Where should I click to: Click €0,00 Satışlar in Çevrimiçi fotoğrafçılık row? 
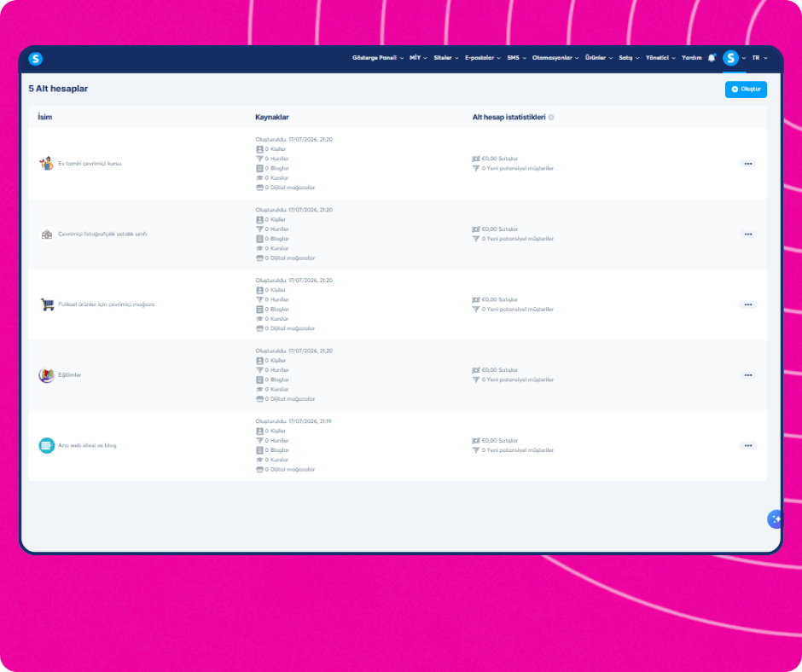500,229
